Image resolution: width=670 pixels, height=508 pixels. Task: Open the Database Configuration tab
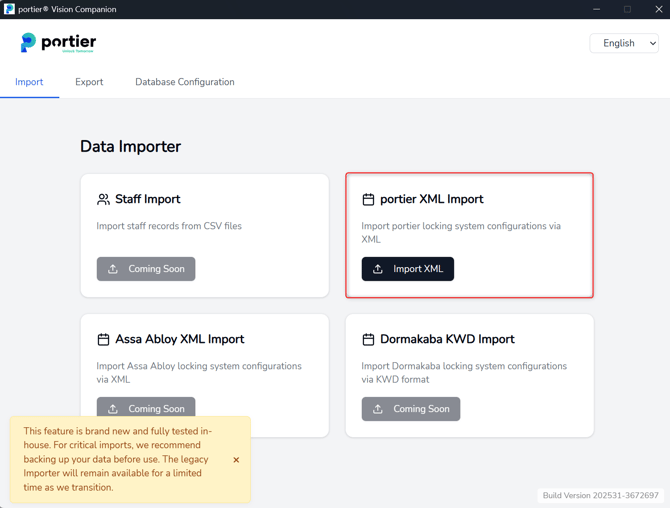coord(185,82)
